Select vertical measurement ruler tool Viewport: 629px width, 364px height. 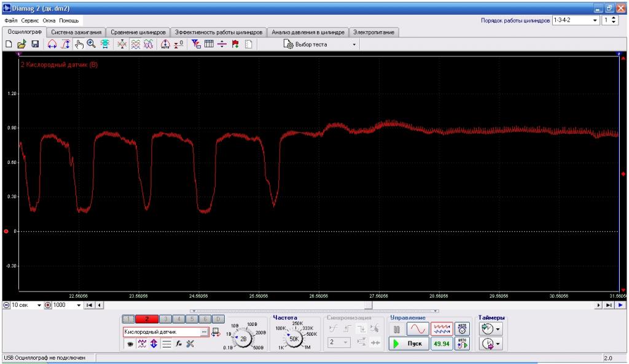65,44
